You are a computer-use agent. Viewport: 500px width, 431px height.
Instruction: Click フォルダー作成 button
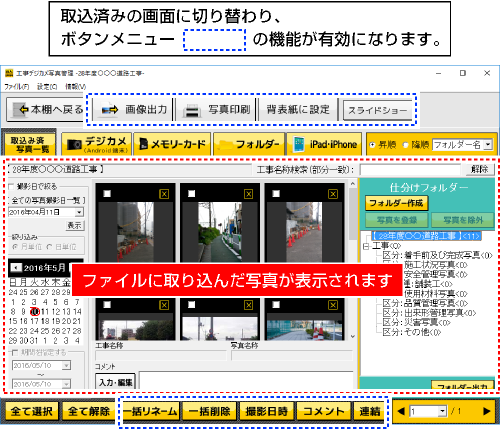(x=396, y=203)
